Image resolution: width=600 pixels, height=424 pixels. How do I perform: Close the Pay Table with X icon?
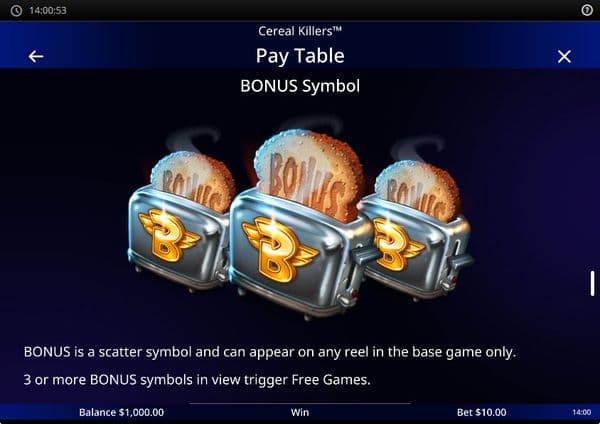(x=564, y=57)
